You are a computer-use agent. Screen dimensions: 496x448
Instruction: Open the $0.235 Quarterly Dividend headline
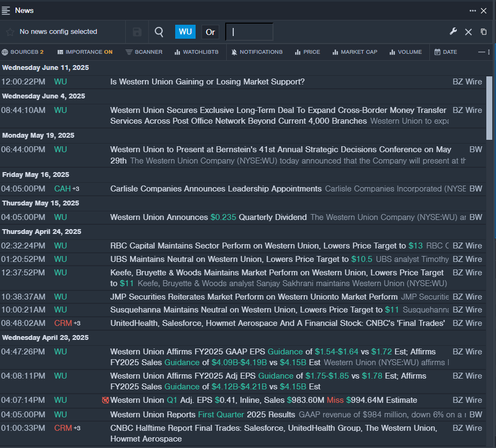coord(209,217)
